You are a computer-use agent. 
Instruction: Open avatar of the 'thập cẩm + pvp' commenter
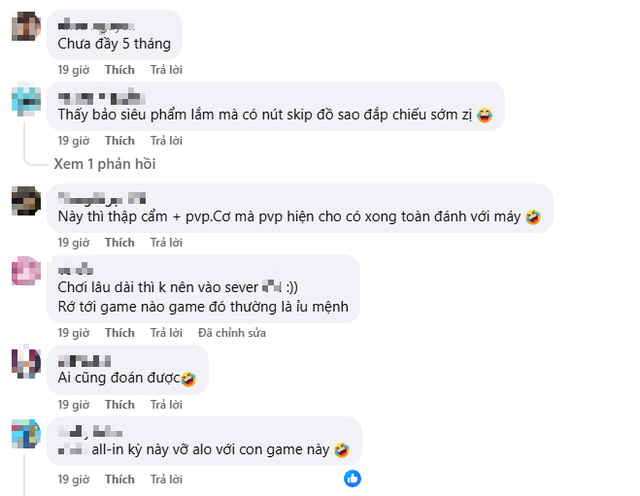pos(27,201)
